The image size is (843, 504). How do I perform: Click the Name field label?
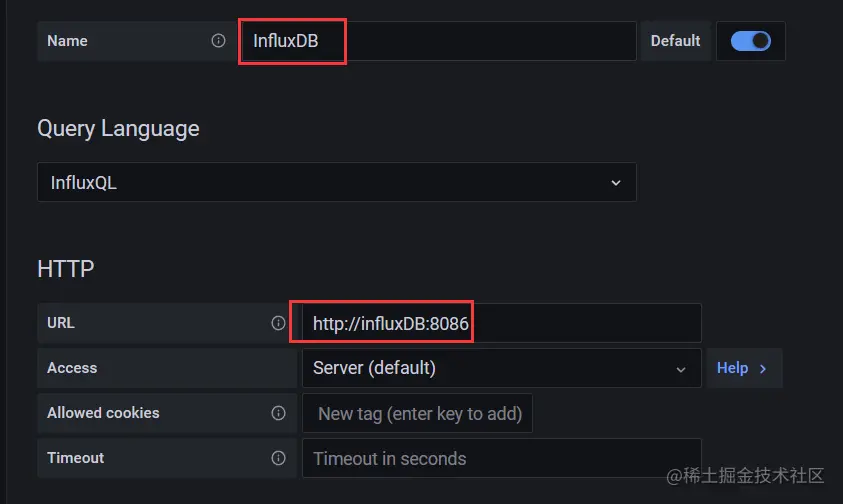click(67, 41)
